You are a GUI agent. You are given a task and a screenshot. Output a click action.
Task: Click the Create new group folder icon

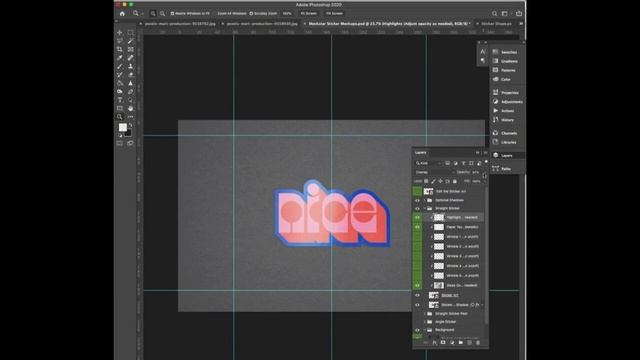[x=460, y=343]
